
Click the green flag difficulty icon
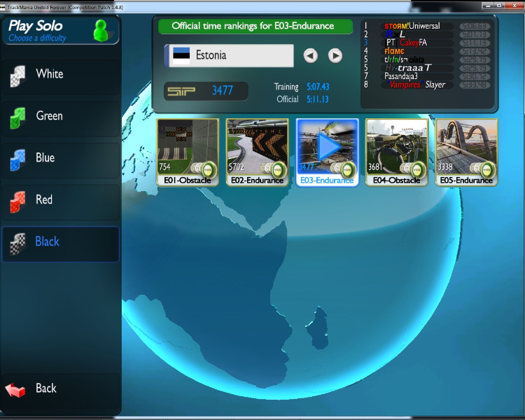(17, 117)
